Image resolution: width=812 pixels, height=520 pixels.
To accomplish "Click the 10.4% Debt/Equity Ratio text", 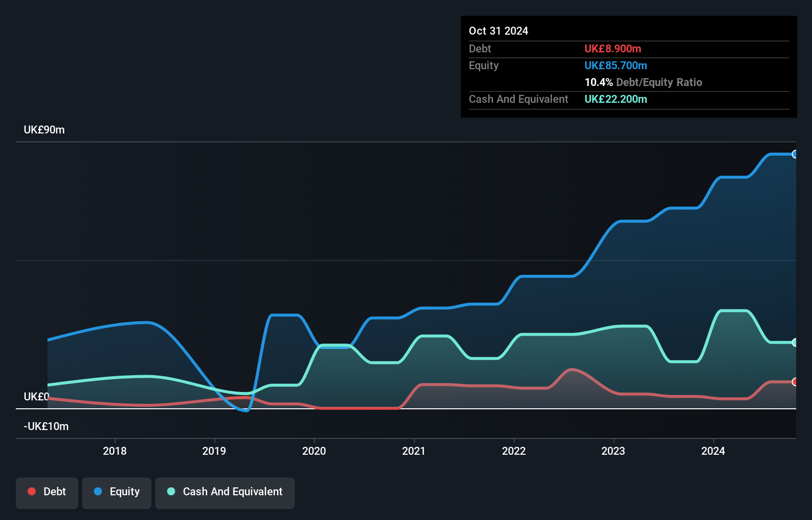I will [643, 82].
